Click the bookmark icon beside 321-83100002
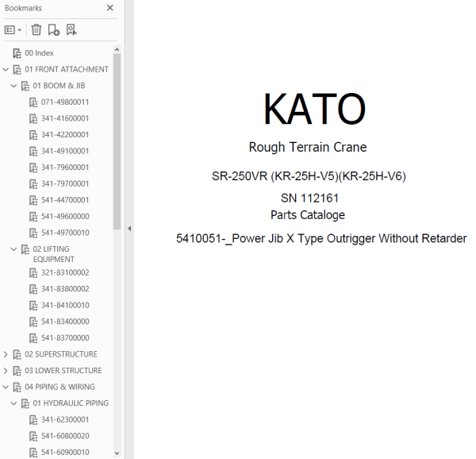Viewport: 476px width, 459px height. (x=33, y=273)
